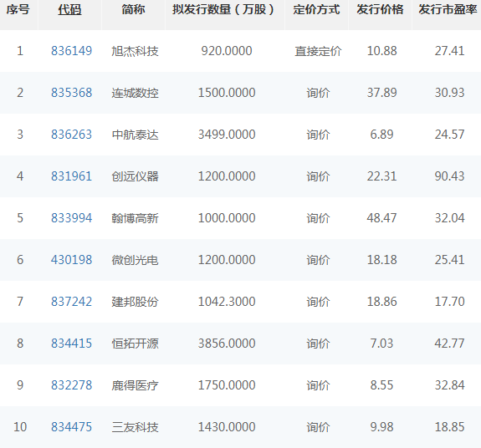
Task: Open stock code link 836149
Action: pyautogui.click(x=71, y=51)
